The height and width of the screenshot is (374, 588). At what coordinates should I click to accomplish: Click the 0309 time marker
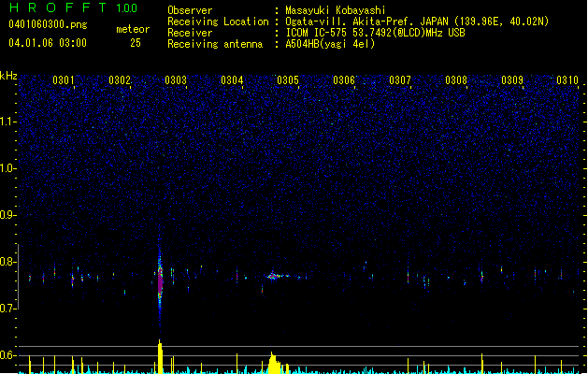click(x=512, y=80)
